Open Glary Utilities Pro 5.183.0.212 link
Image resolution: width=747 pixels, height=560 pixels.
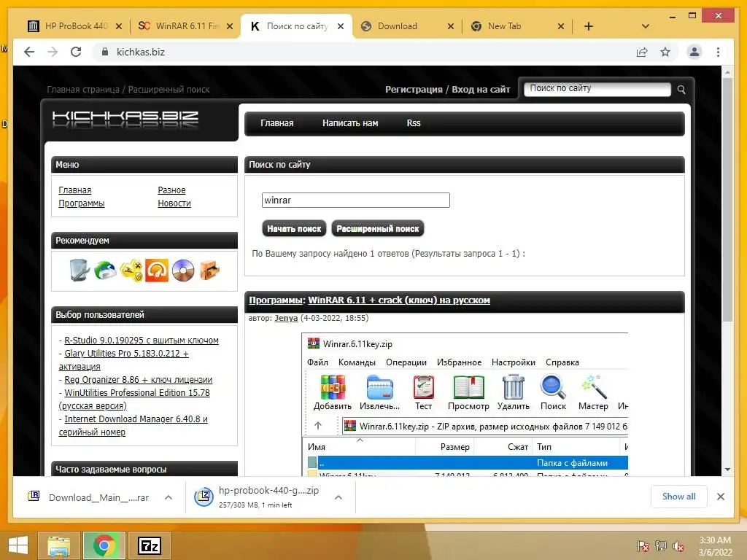[x=124, y=360]
